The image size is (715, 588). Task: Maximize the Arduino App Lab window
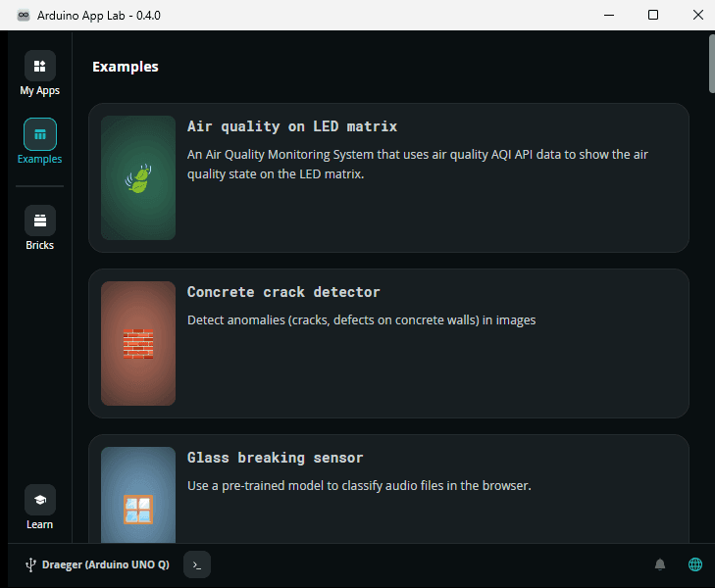click(x=652, y=15)
